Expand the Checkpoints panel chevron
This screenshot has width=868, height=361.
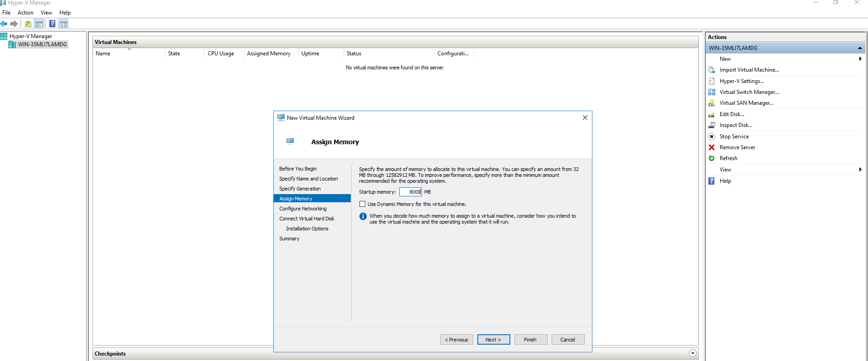pyautogui.click(x=692, y=353)
